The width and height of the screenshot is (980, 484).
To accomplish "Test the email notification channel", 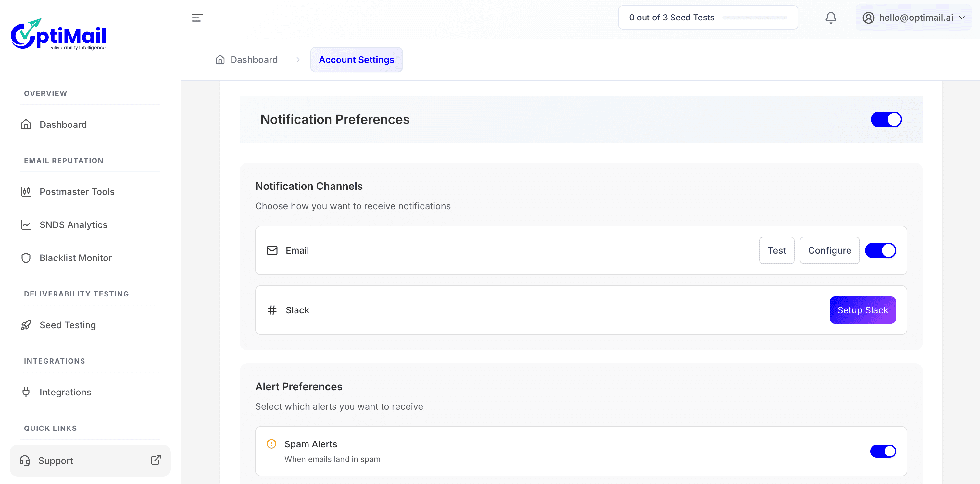I will [776, 250].
